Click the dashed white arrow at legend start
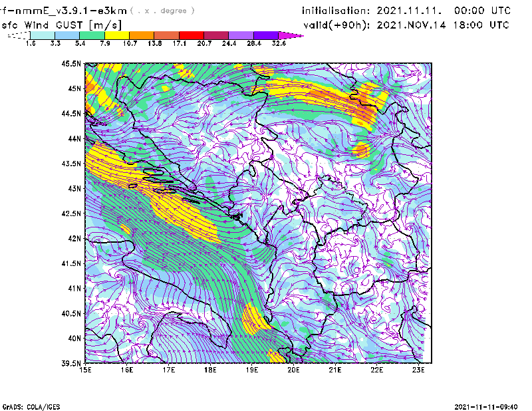 point(19,35)
